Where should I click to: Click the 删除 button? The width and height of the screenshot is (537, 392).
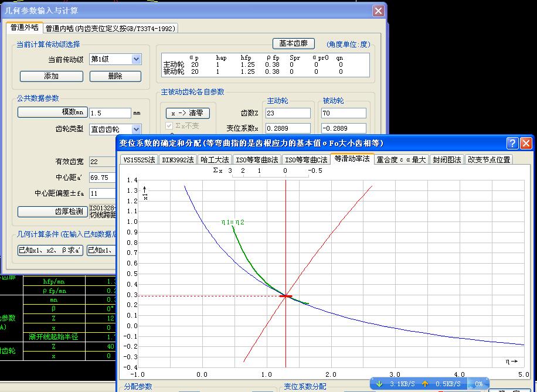pyautogui.click(x=115, y=76)
